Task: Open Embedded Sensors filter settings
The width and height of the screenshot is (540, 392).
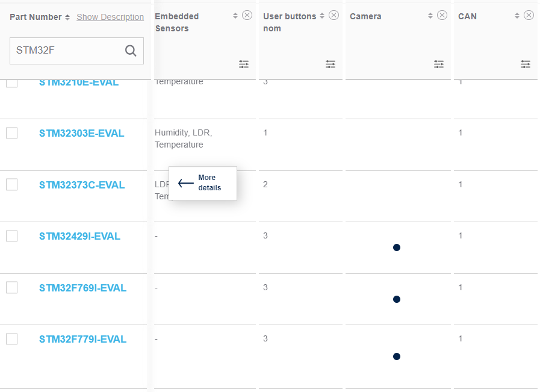Action: coord(244,64)
